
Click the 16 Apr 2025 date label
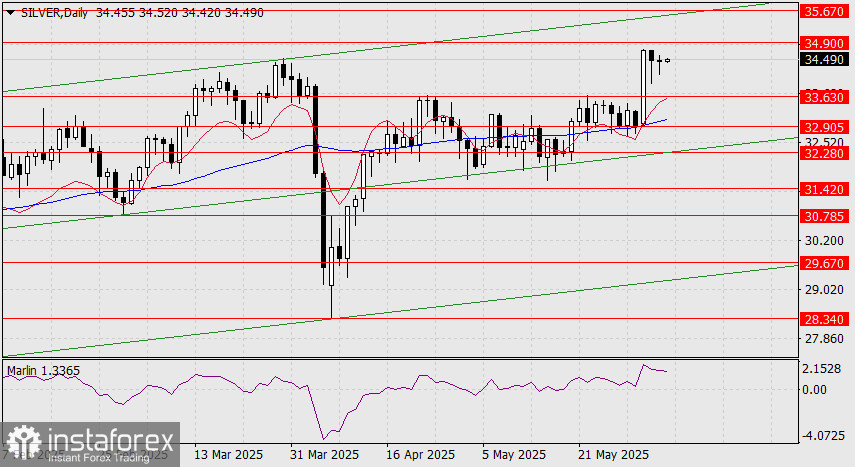coord(420,454)
